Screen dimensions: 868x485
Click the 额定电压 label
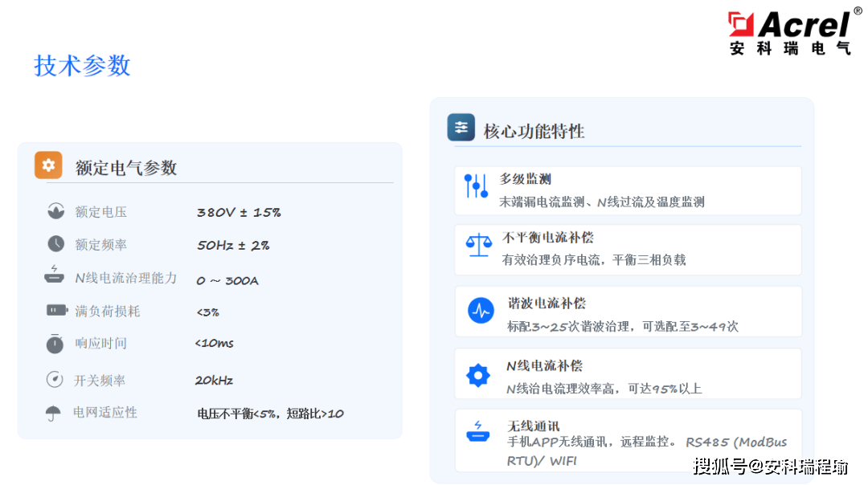(x=100, y=212)
